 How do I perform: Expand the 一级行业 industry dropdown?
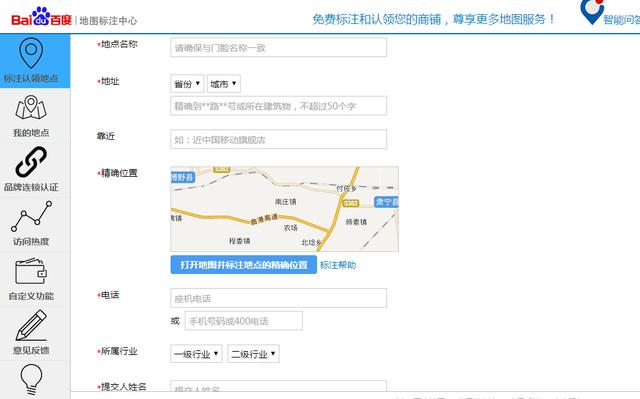196,354
